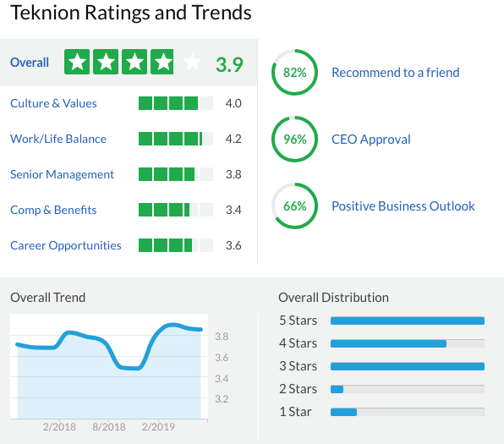Click the 3.8 Senior Management score
The image size is (504, 444).
click(x=233, y=174)
